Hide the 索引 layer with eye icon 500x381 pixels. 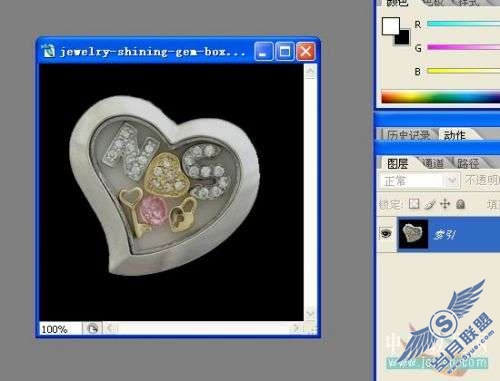(386, 233)
